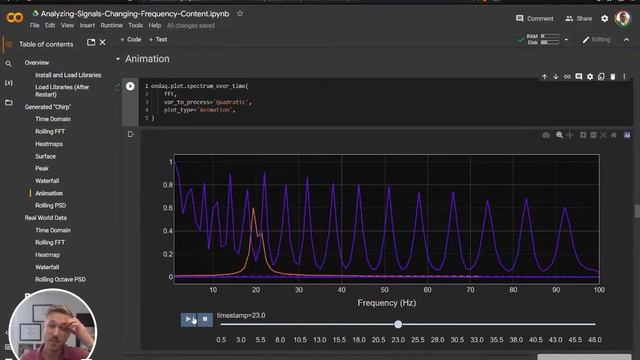640x360 pixels.
Task: Star the notebook file
Action: tap(240, 13)
